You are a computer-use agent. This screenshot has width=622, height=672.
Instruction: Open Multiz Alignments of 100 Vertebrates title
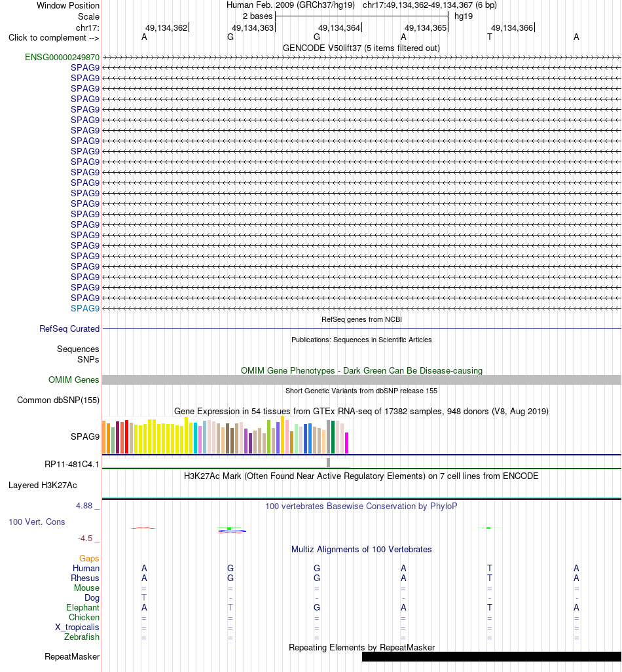click(361, 550)
